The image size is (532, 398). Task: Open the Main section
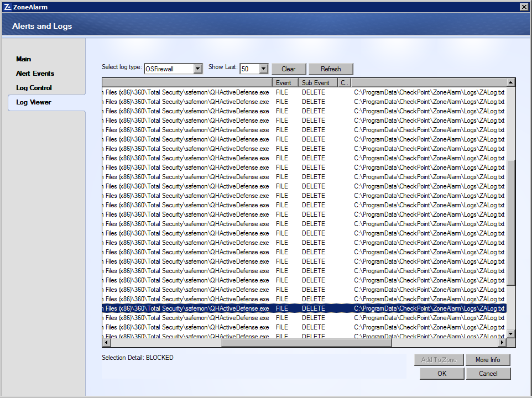pos(23,59)
